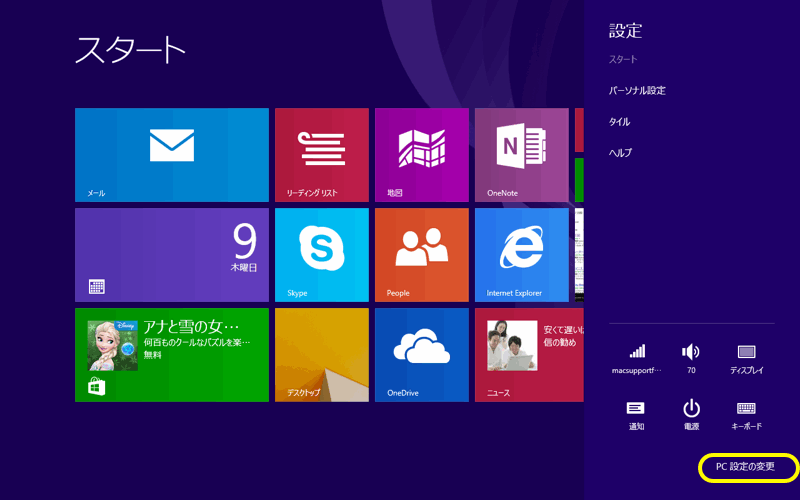Open the Mail tile
This screenshot has width=800, height=500.
tap(171, 154)
